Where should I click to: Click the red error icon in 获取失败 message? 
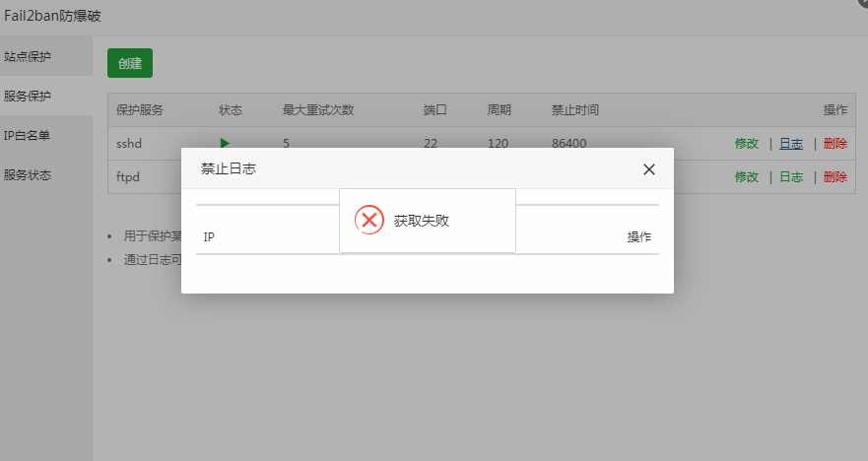click(369, 220)
